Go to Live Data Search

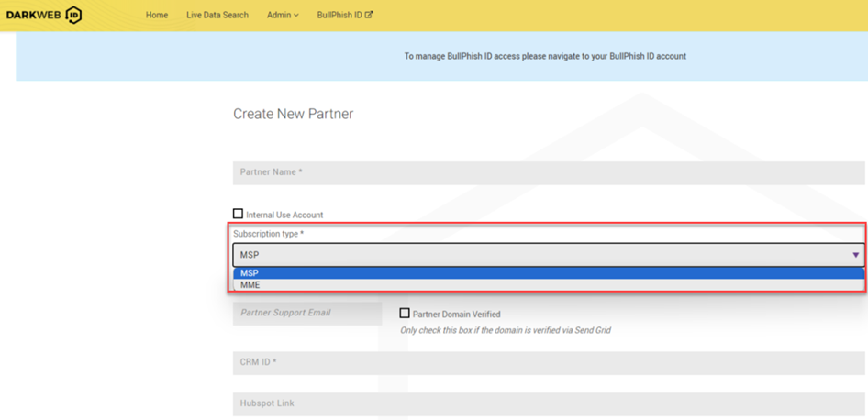tap(217, 15)
